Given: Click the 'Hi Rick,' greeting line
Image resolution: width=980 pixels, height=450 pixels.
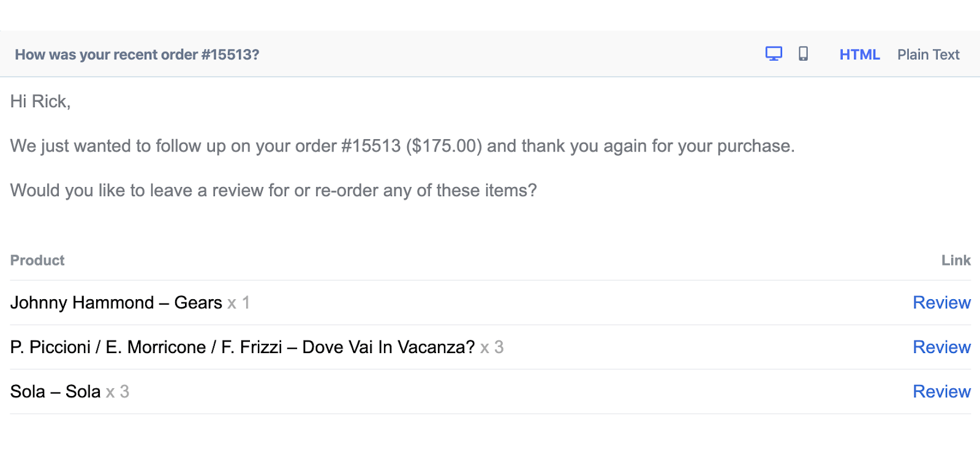Looking at the screenshot, I should pyautogui.click(x=40, y=101).
